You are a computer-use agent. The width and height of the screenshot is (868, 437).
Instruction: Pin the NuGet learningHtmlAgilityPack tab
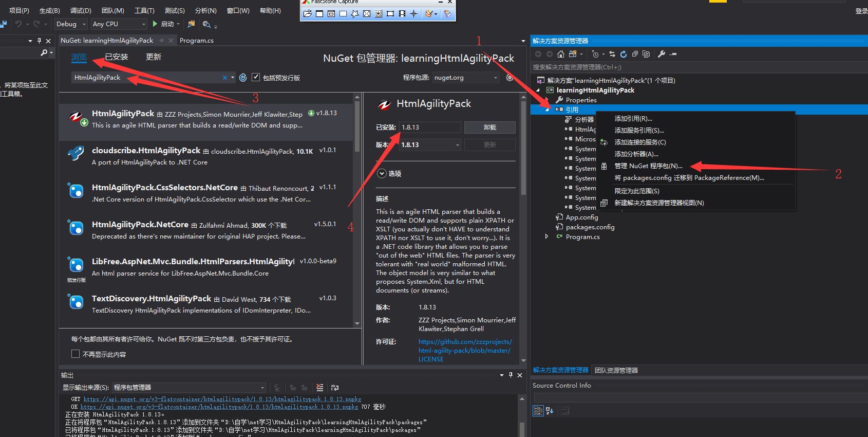click(x=162, y=40)
